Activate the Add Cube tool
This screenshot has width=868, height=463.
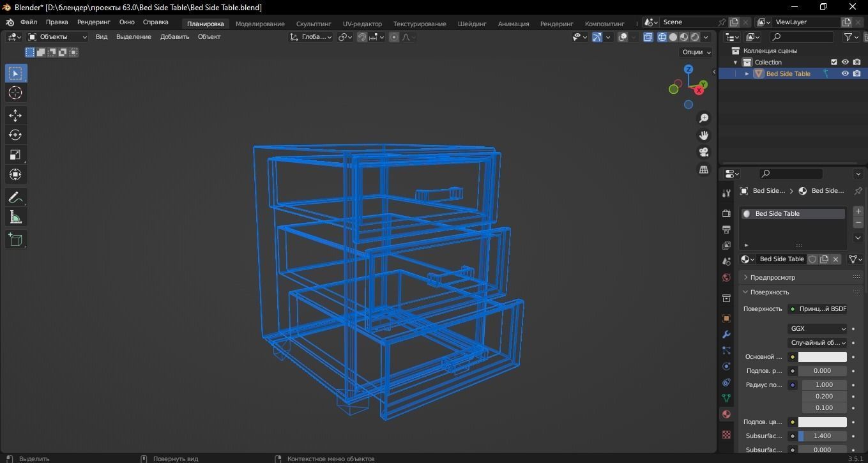click(15, 239)
